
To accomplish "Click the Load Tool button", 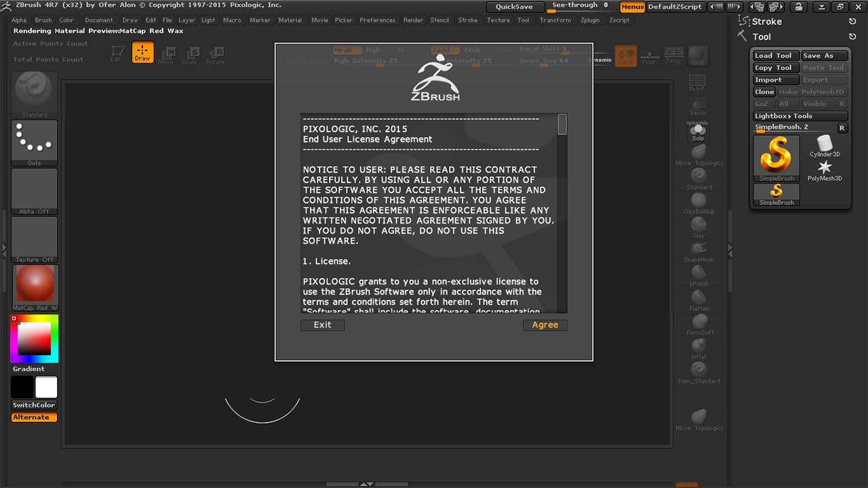I will click(x=776, y=56).
